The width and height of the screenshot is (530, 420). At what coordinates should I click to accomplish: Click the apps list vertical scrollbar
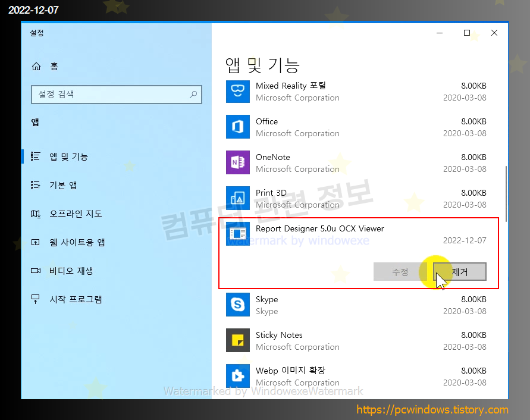point(506,194)
